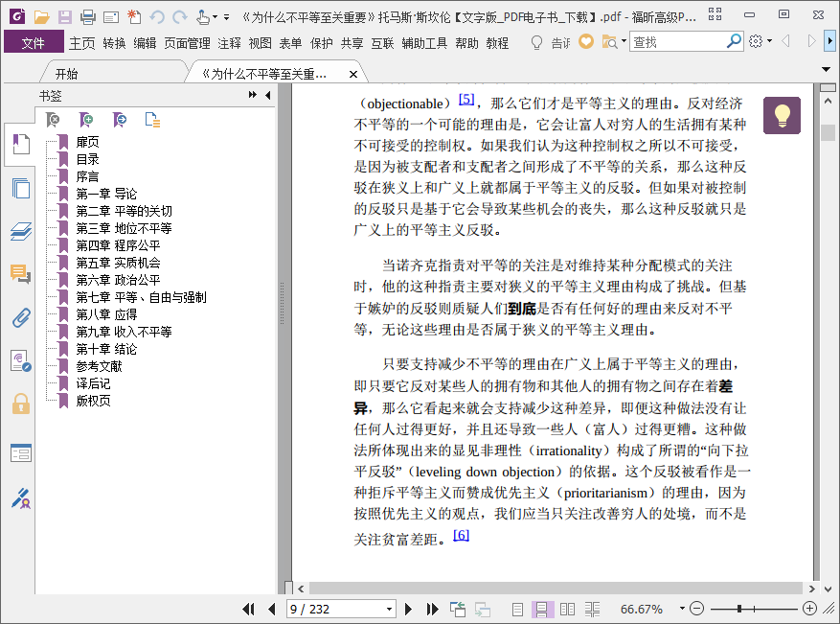Click the set bookmark destination icon
The image size is (840, 624).
(x=120, y=120)
